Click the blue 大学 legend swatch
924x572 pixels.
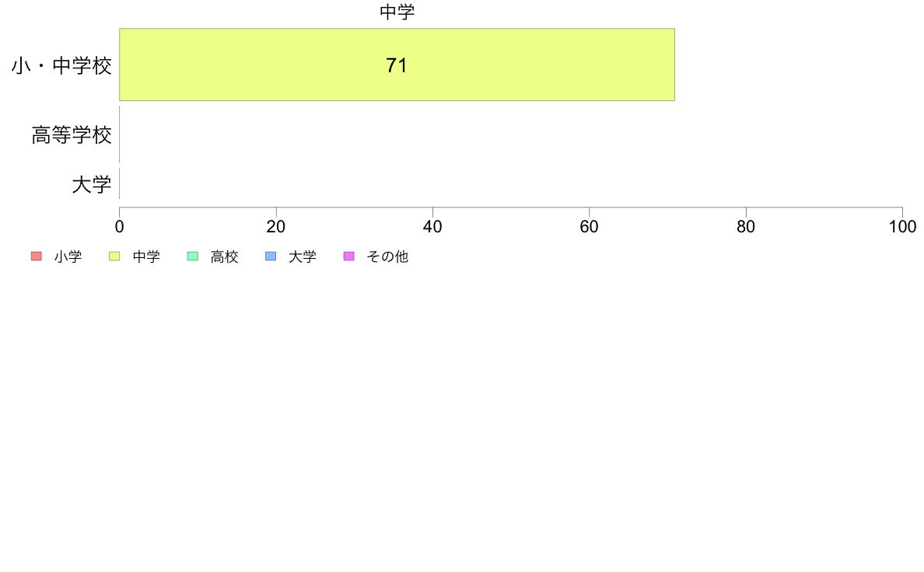click(x=271, y=256)
